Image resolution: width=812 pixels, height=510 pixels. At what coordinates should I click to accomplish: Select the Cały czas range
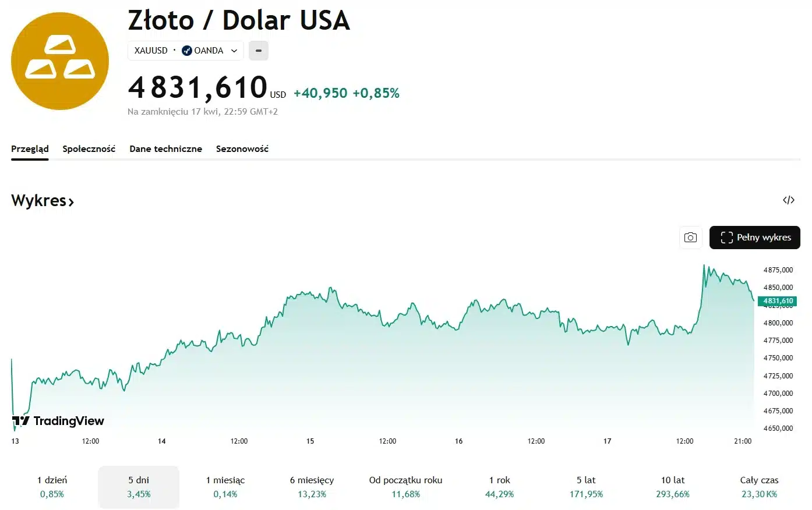click(759, 487)
